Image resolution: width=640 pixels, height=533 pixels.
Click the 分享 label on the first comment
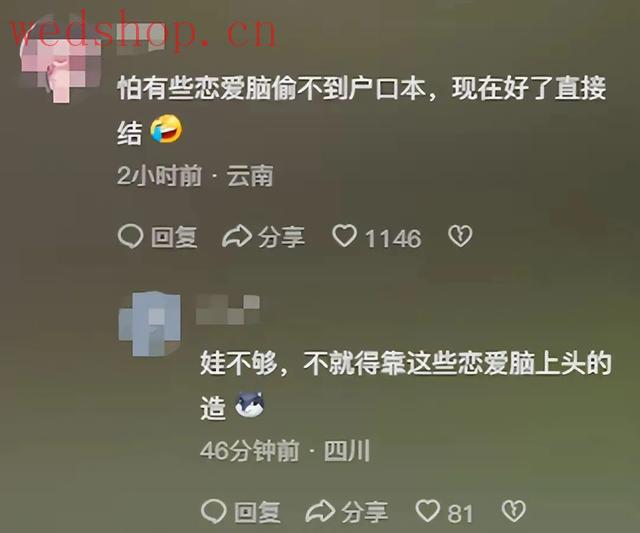coord(281,237)
